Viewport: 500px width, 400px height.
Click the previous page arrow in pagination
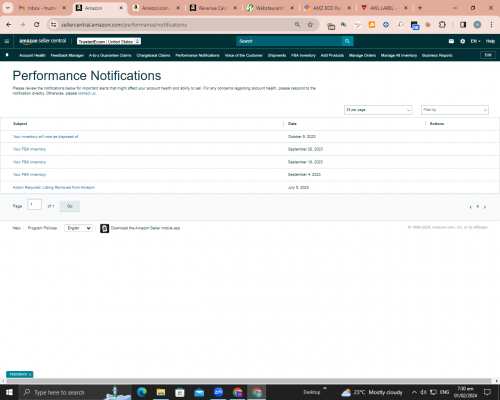click(x=471, y=207)
